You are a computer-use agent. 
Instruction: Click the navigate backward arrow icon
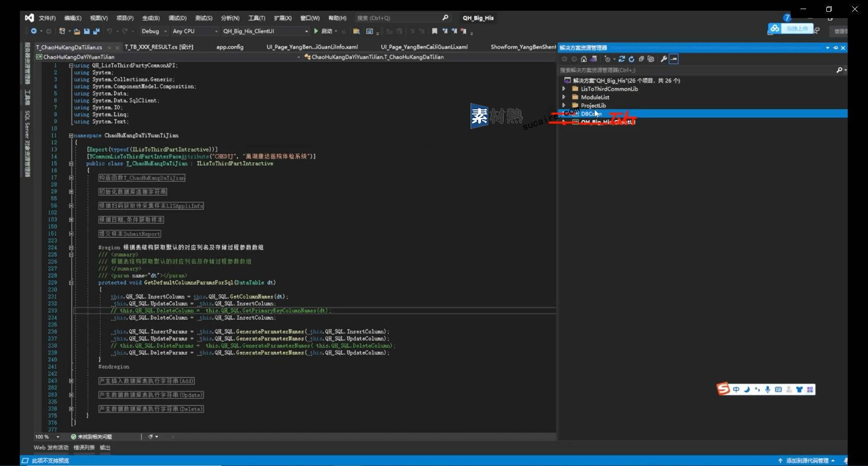(x=33, y=31)
